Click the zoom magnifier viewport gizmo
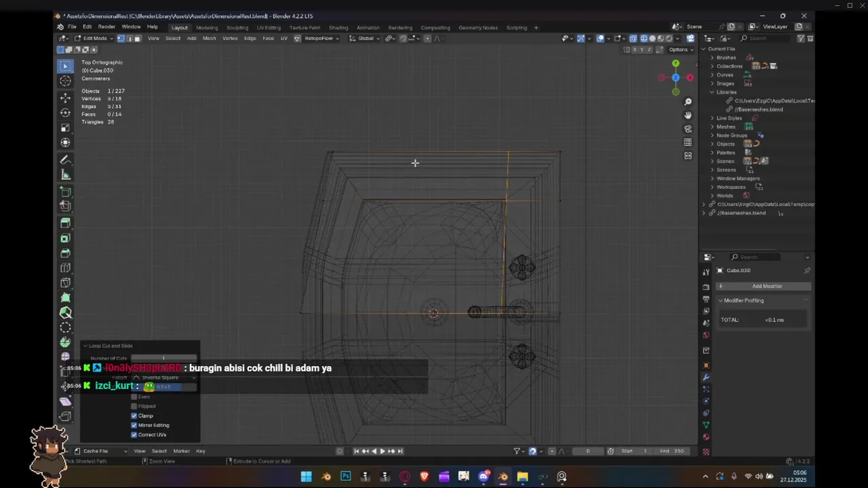The width and height of the screenshot is (868, 488). (x=688, y=102)
